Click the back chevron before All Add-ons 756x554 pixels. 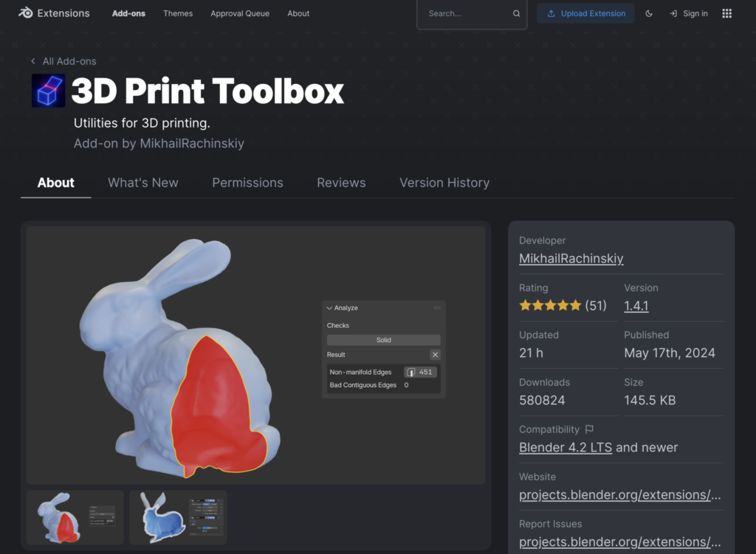33,61
